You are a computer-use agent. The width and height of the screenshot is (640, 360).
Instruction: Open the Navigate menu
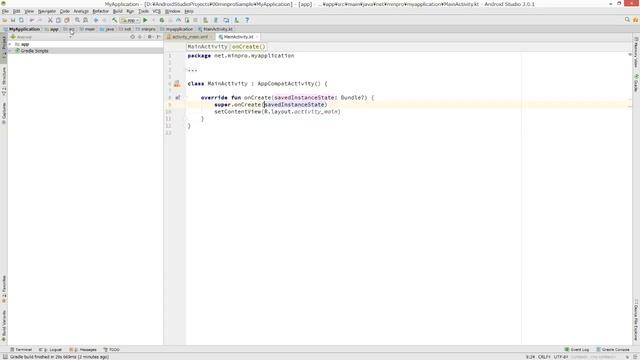pyautogui.click(x=47, y=11)
